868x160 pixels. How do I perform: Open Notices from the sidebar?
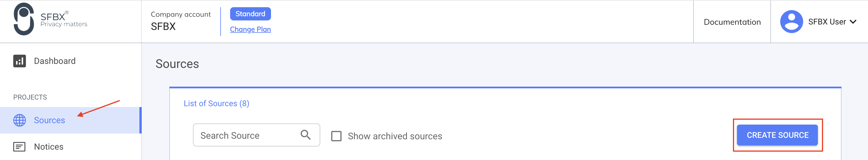pyautogui.click(x=48, y=147)
